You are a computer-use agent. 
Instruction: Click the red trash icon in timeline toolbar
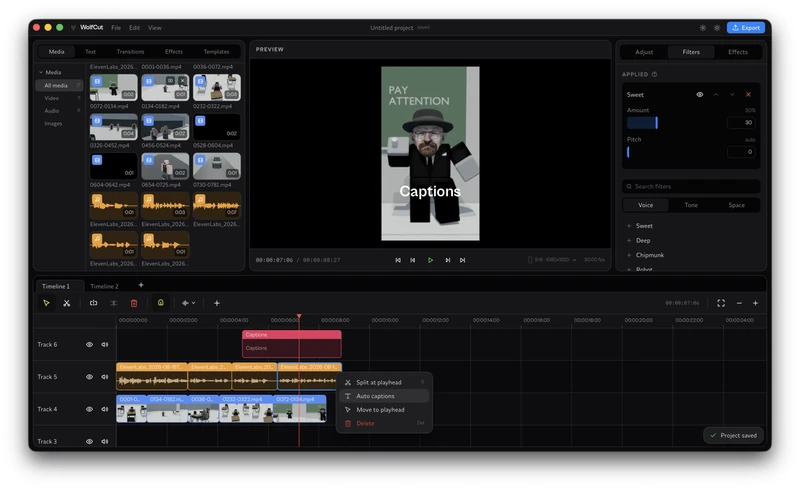coord(134,303)
